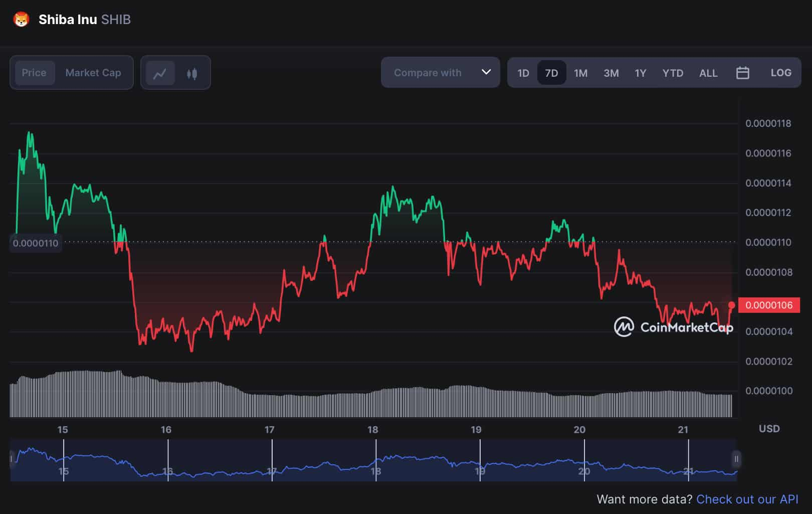Open the Check out our API link
This screenshot has height=514, width=812.
click(747, 499)
